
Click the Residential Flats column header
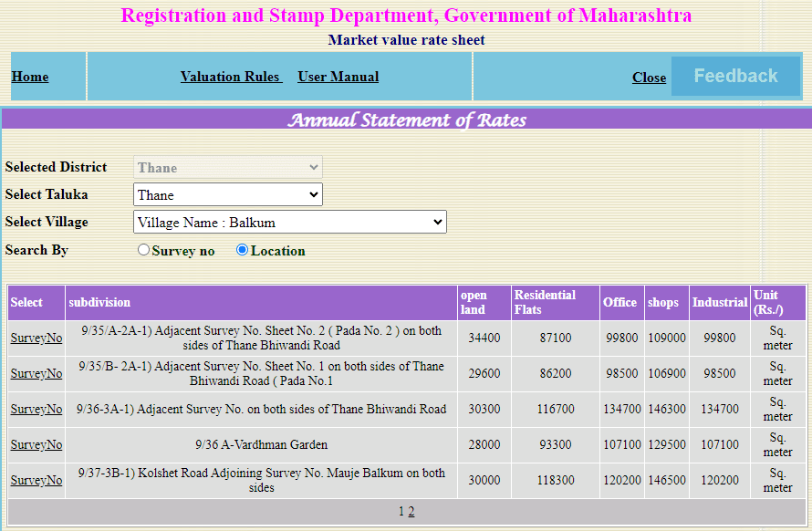point(555,303)
